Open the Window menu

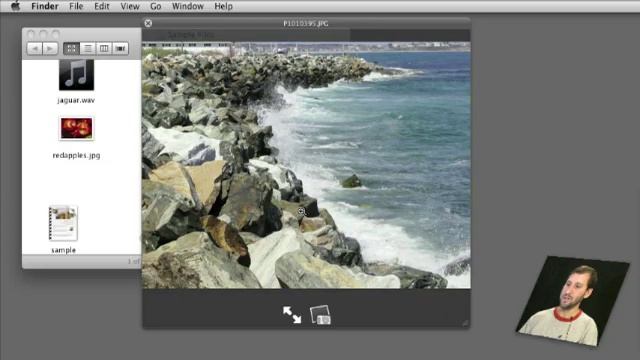click(x=188, y=6)
